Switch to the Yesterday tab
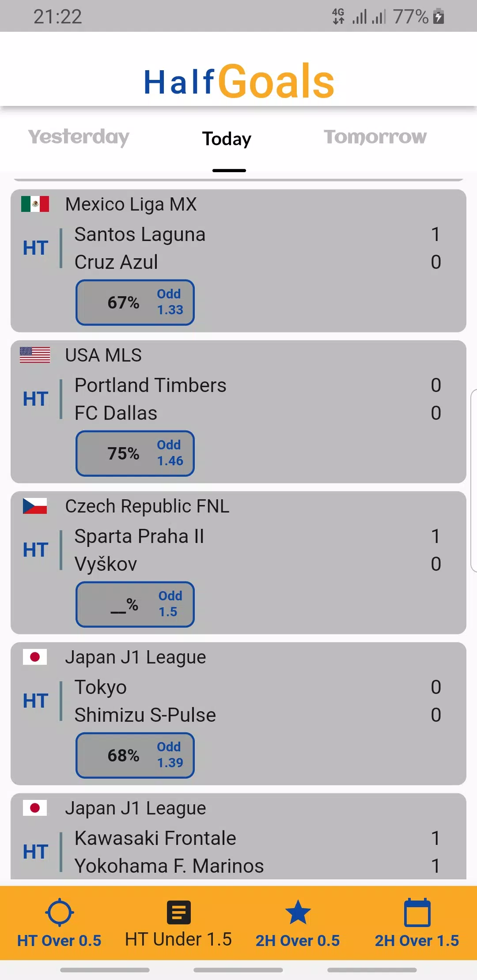 coord(79,137)
